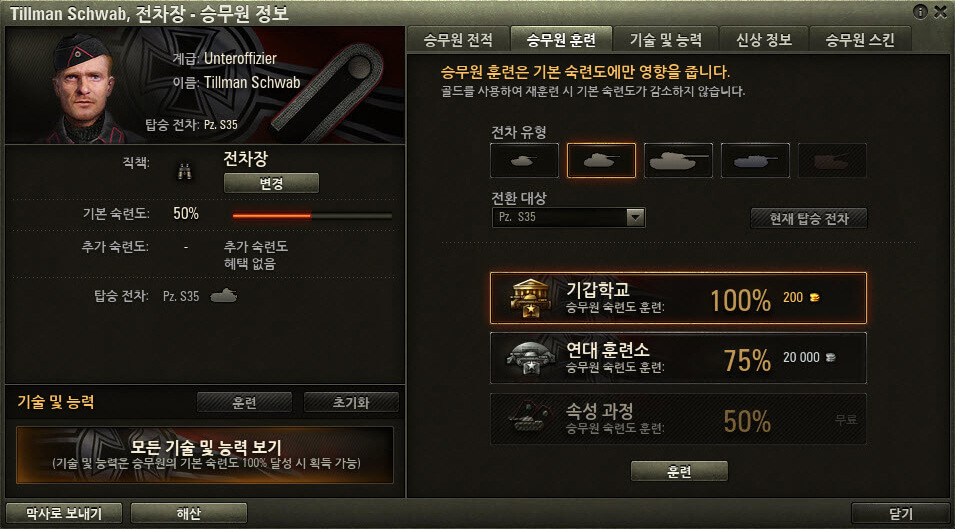Switch to the 승무원 전적 tab
This screenshot has width=955, height=529.
click(458, 40)
